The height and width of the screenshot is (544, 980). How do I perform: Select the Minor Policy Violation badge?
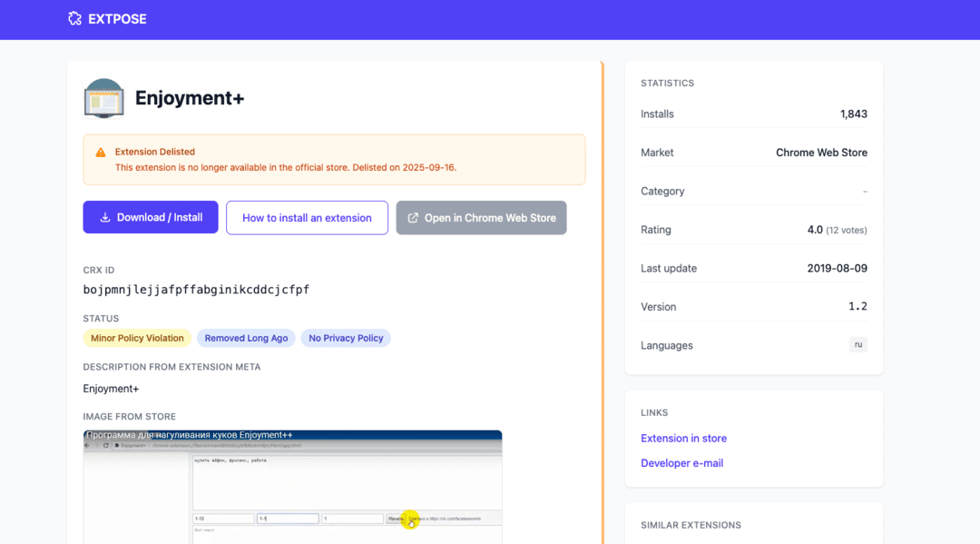(x=137, y=338)
